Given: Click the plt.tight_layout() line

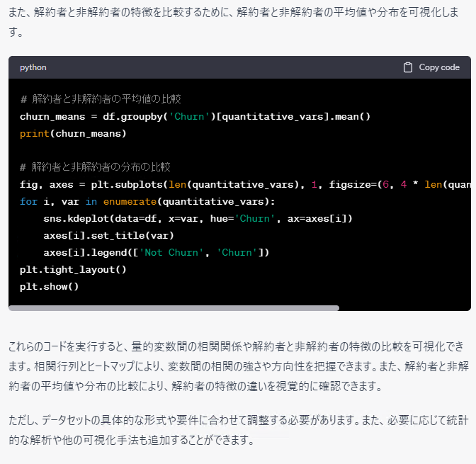Looking at the screenshot, I should pos(73,269).
